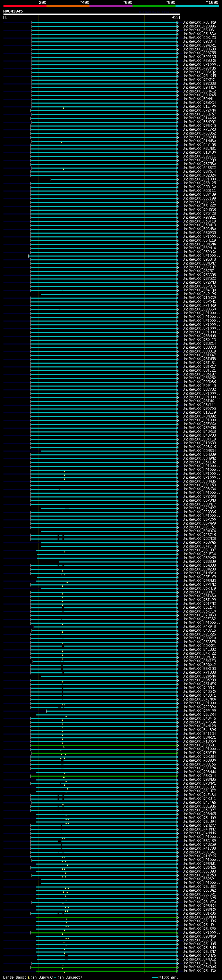
Task: Select the UniRef100_O23755 label
Action: click(199, 53)
